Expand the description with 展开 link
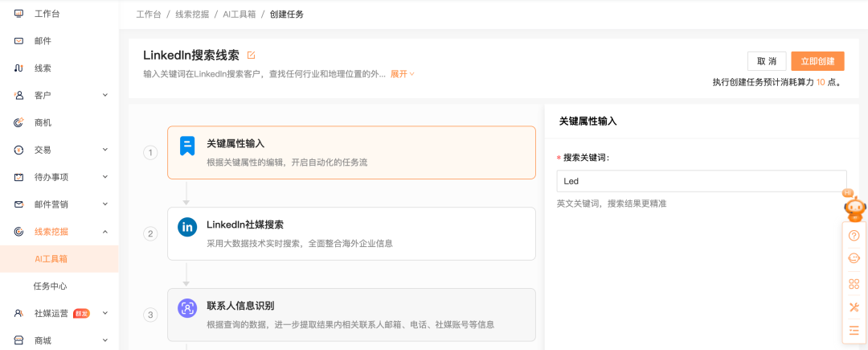This screenshot has height=350, width=868. [x=402, y=74]
